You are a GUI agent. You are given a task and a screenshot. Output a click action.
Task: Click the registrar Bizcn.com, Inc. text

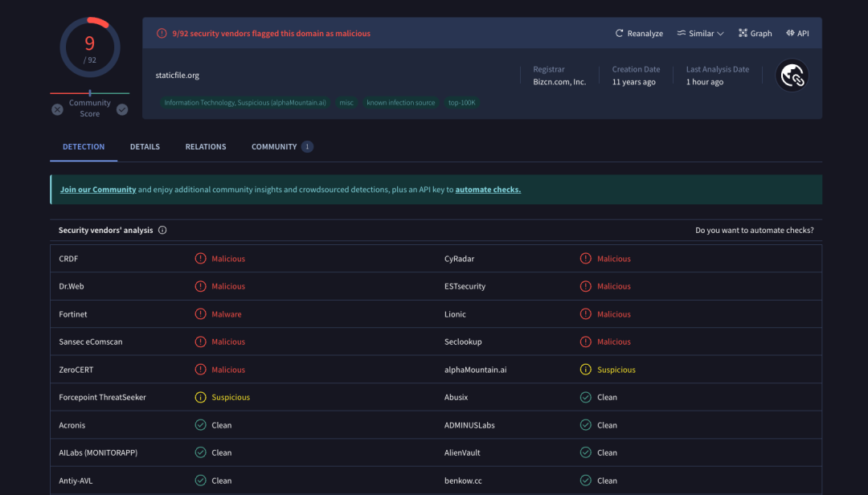pyautogui.click(x=559, y=82)
